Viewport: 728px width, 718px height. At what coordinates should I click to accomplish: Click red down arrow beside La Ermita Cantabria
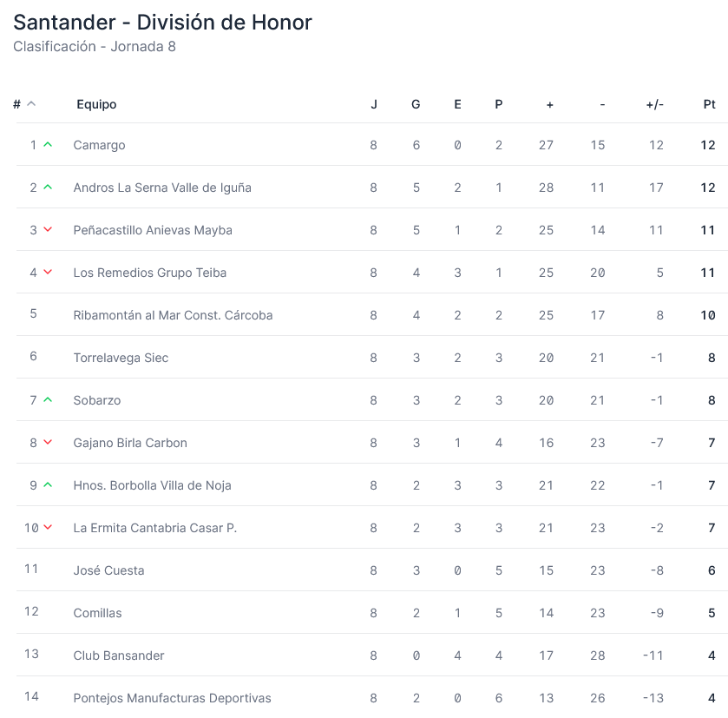[48, 528]
